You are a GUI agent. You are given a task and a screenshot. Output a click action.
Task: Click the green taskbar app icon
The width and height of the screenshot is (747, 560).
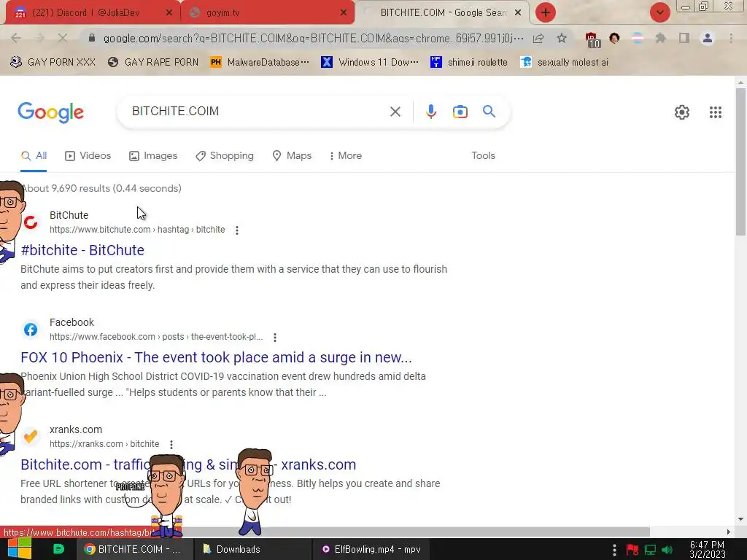58,549
